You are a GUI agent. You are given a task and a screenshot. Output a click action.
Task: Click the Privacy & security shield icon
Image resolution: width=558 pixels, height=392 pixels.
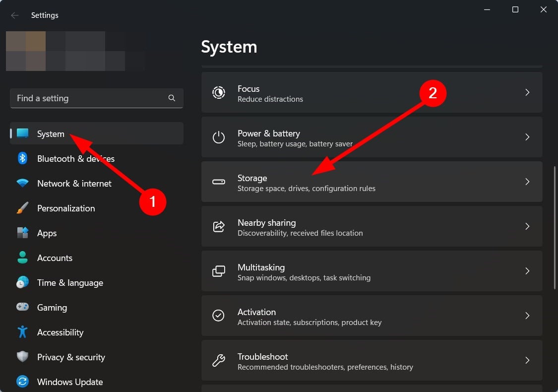coord(22,357)
